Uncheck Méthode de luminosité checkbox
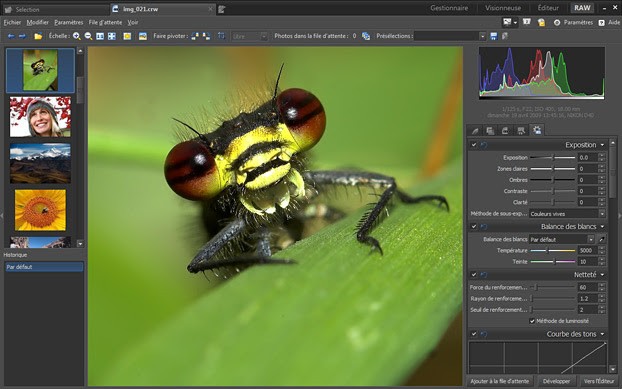This screenshot has height=389, width=622. [x=532, y=321]
